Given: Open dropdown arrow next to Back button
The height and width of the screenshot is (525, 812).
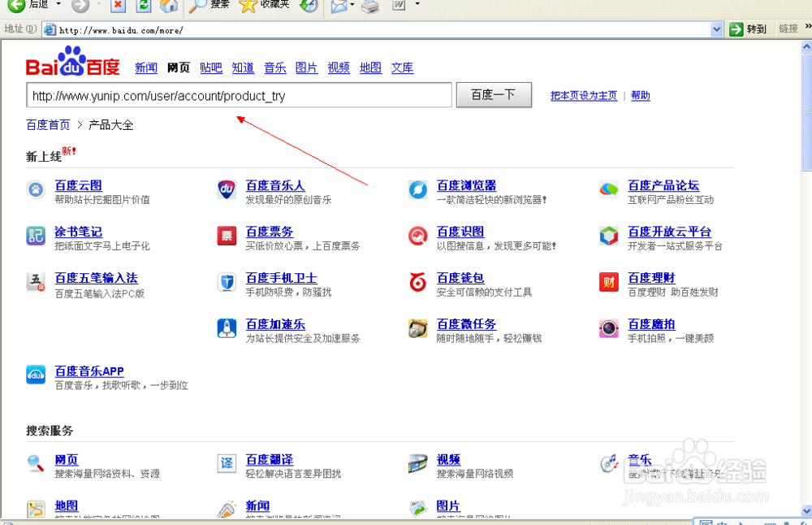Looking at the screenshot, I should 58,4.
